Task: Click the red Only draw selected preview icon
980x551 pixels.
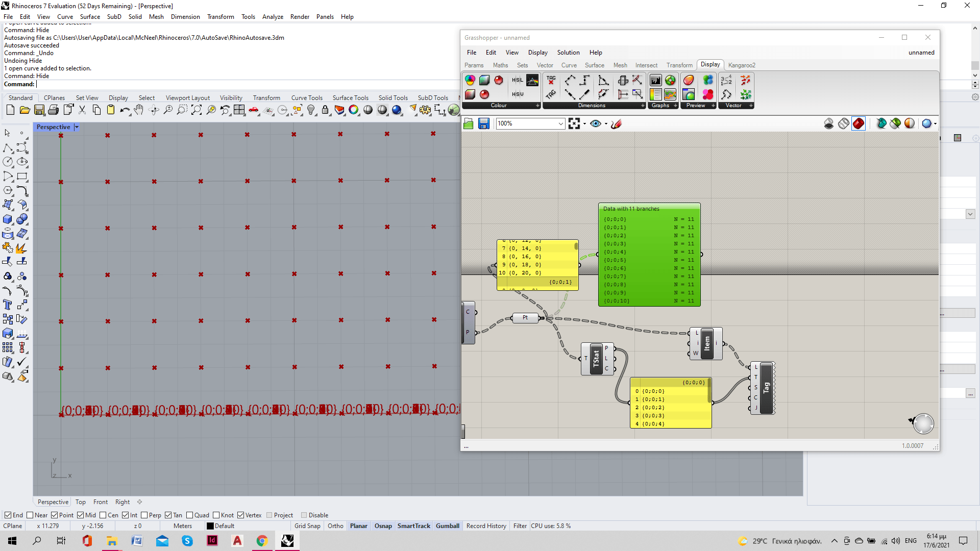Action: [859, 123]
